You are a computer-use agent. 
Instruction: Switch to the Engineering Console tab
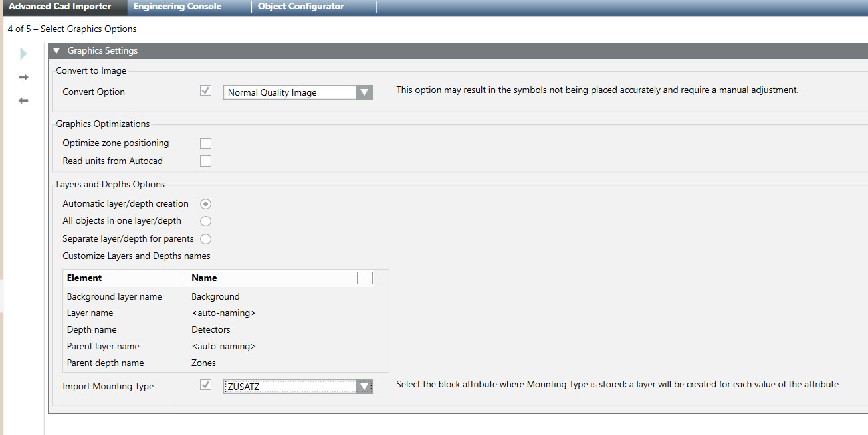point(177,6)
